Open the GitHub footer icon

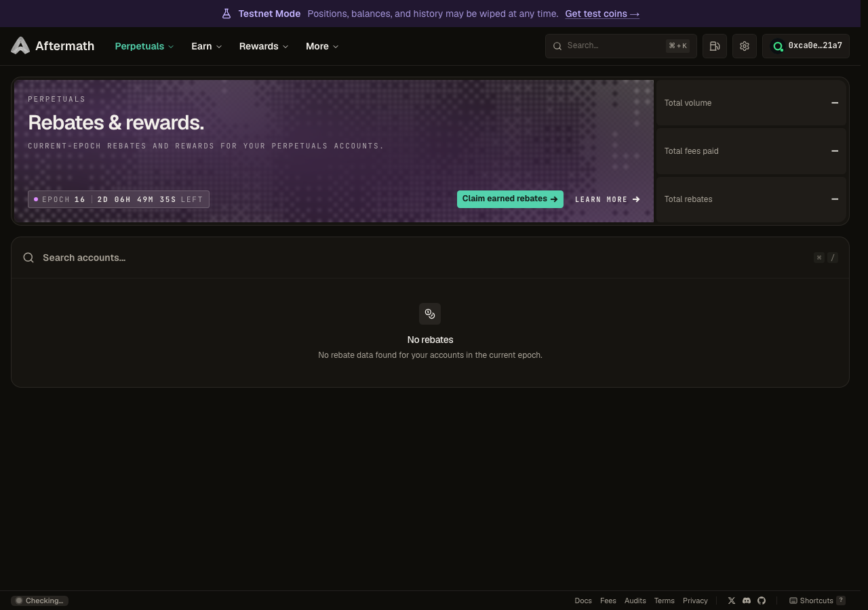click(762, 601)
